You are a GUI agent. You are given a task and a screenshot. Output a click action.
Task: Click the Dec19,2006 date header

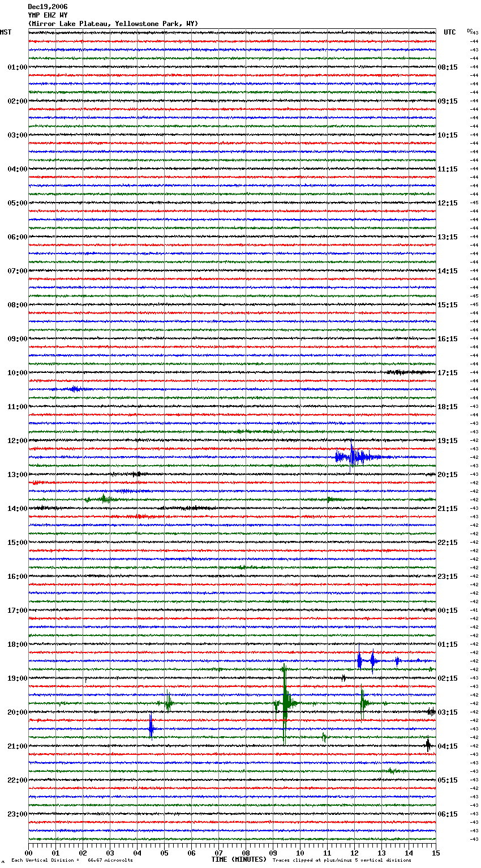tap(48, 7)
